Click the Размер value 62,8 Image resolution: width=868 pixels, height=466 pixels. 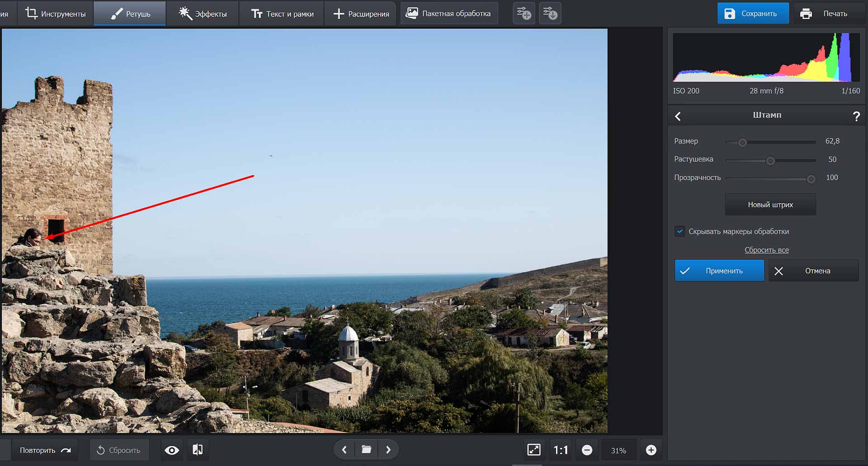832,141
